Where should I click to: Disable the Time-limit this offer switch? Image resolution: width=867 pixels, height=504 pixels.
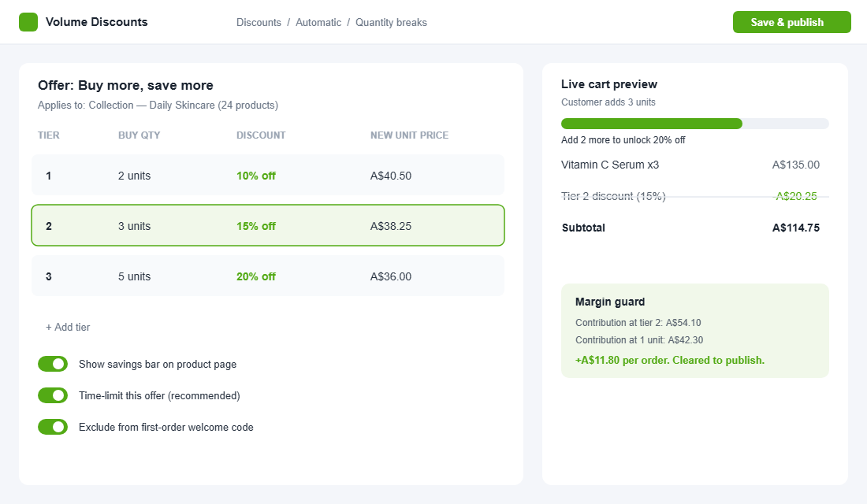click(x=53, y=395)
